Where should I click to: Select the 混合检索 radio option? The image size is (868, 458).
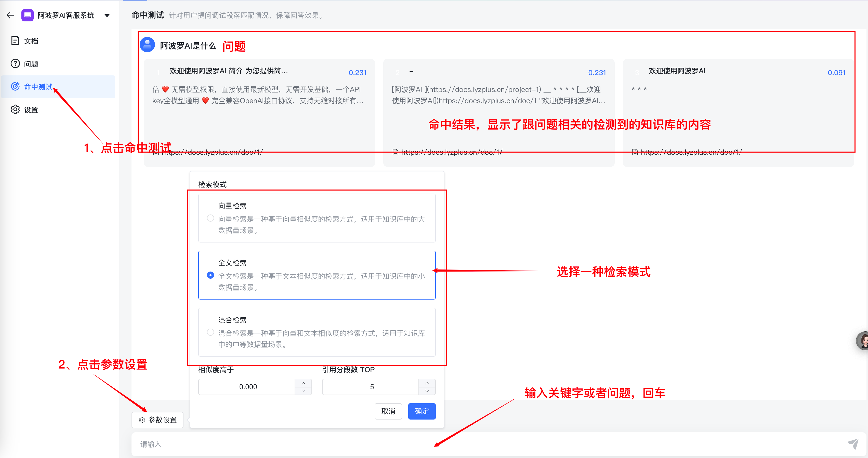pyautogui.click(x=210, y=332)
